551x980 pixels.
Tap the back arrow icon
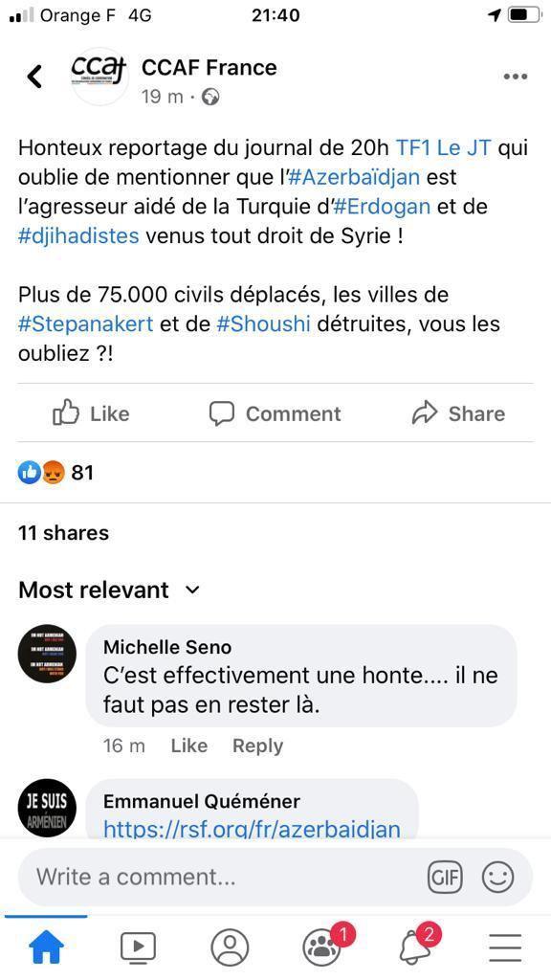(x=35, y=77)
